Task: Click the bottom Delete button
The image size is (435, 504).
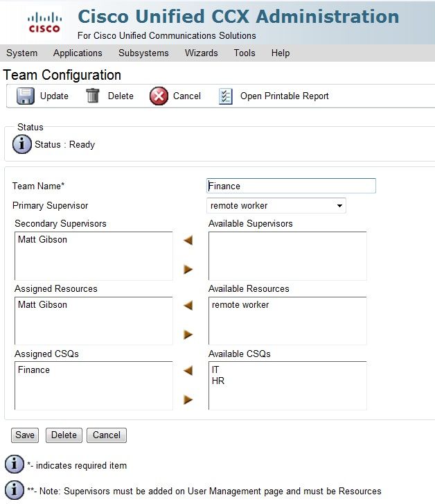Action: click(64, 435)
